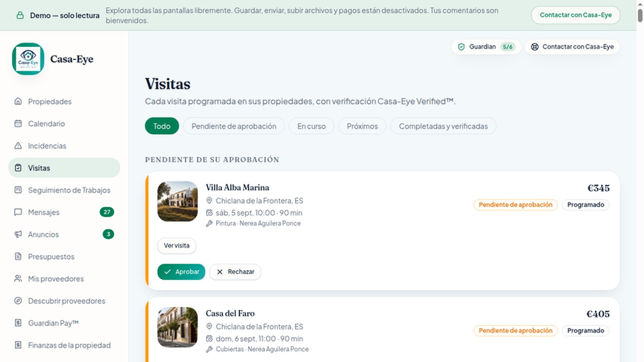Select the Todo filter tab
Image resolution: width=644 pixels, height=362 pixels.
pos(162,126)
